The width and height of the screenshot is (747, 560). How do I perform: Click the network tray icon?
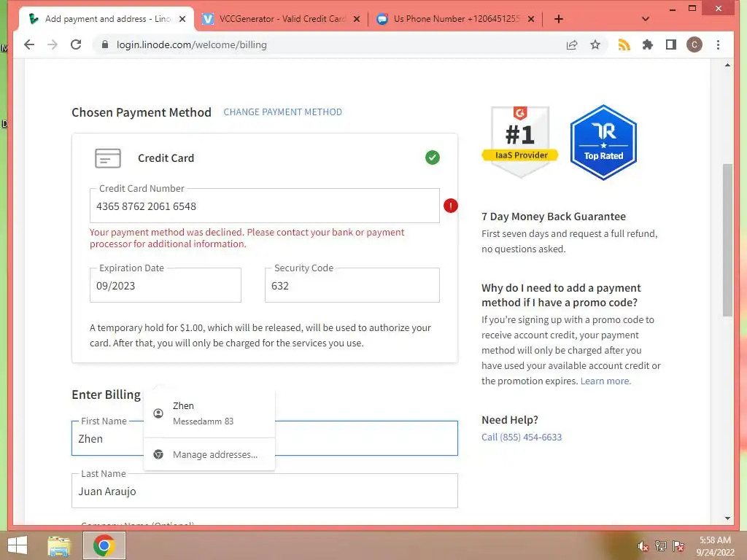(x=661, y=546)
